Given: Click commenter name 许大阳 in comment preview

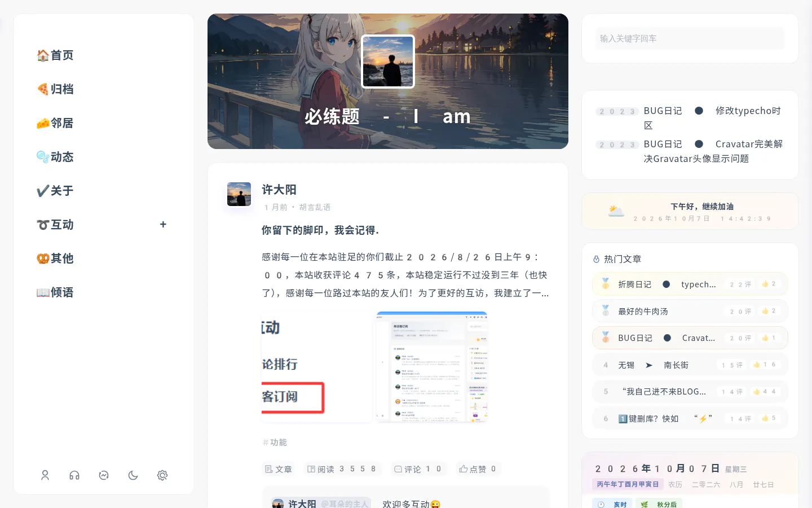Looking at the screenshot, I should pos(302,503).
